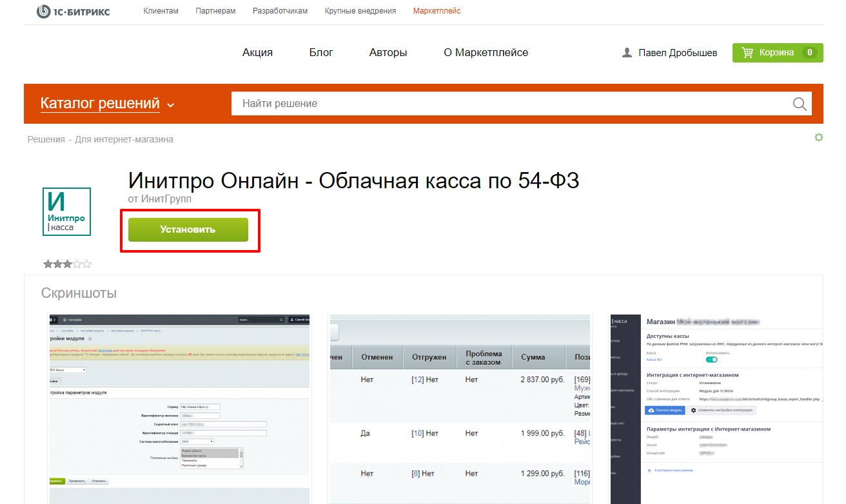Open the Блог page
Image resolution: width=846 pixels, height=504 pixels.
pos(321,53)
